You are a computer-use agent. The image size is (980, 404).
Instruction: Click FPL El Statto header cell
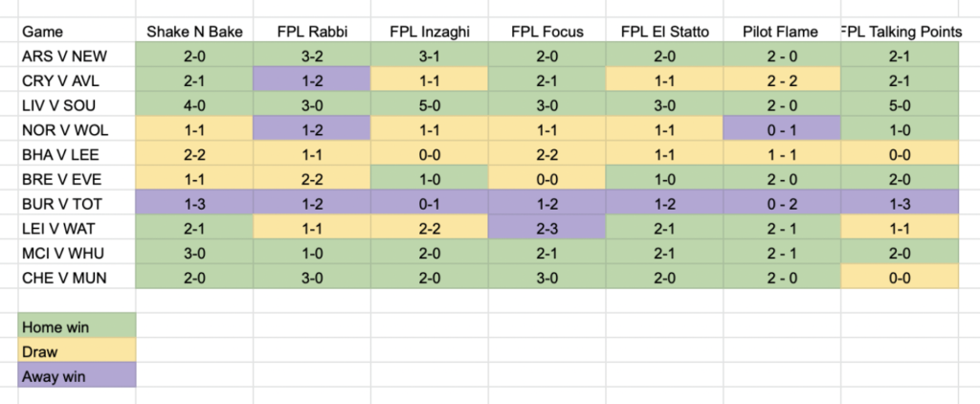click(664, 32)
